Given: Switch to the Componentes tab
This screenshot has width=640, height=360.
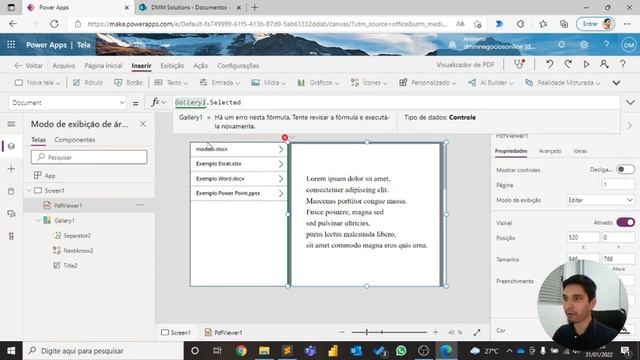Looking at the screenshot, I should (75, 140).
